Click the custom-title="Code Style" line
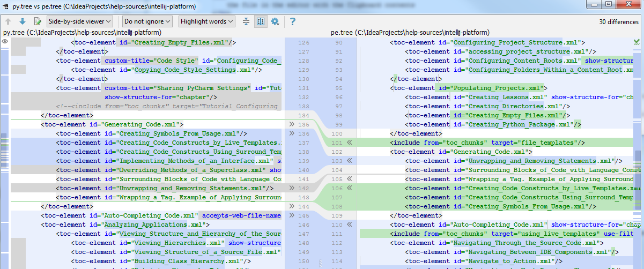The height and width of the screenshot is (269, 644). (x=168, y=61)
